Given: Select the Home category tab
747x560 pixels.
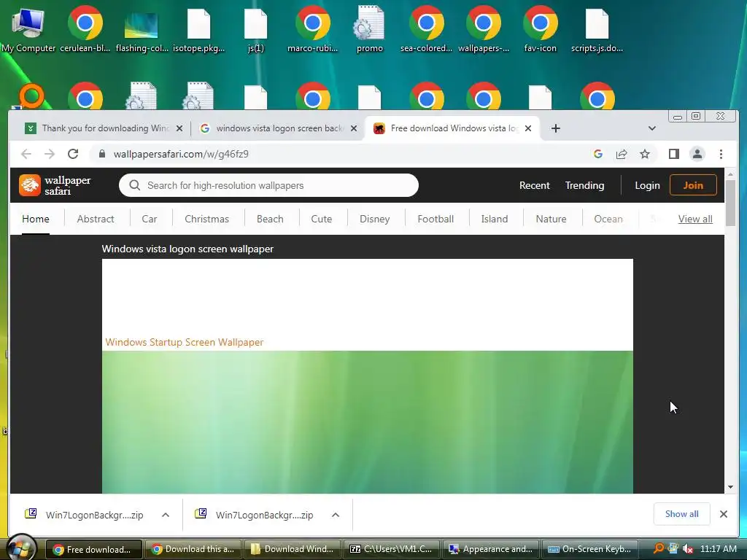Looking at the screenshot, I should click(36, 219).
